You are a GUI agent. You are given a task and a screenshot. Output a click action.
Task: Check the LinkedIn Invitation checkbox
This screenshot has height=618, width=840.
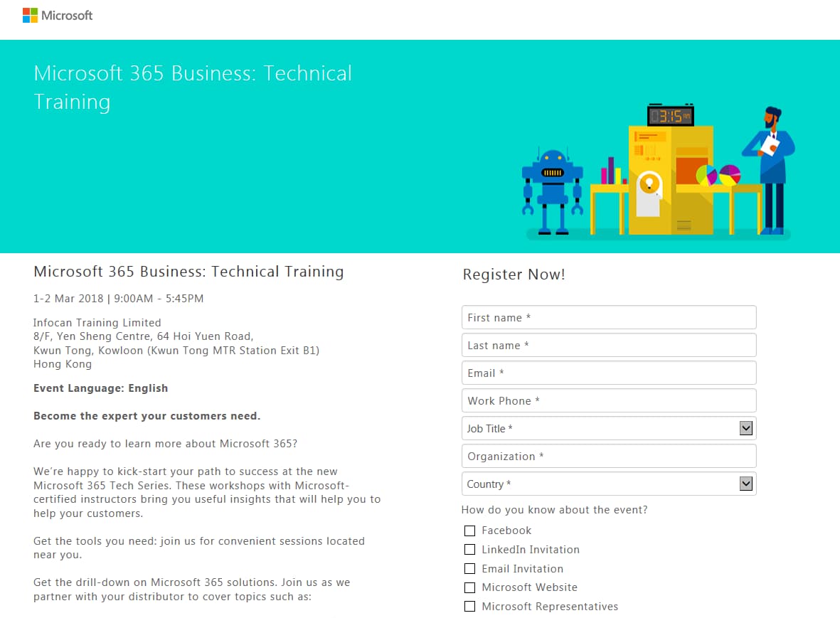coord(470,550)
